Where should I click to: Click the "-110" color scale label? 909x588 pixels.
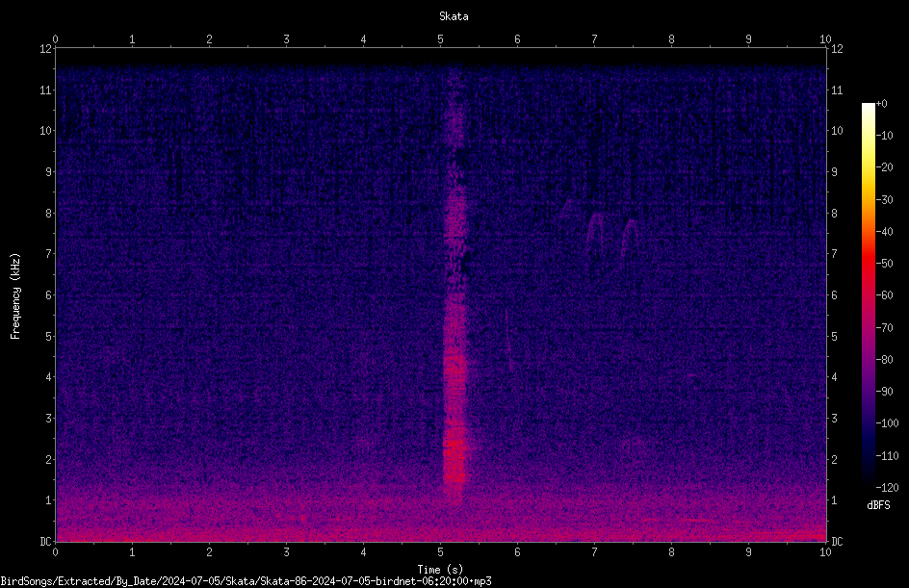coord(887,456)
